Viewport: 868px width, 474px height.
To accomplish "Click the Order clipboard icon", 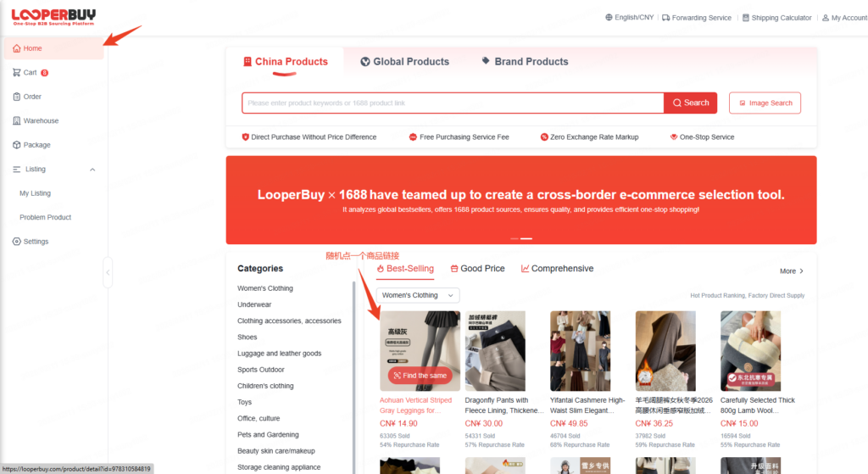I will [17, 97].
